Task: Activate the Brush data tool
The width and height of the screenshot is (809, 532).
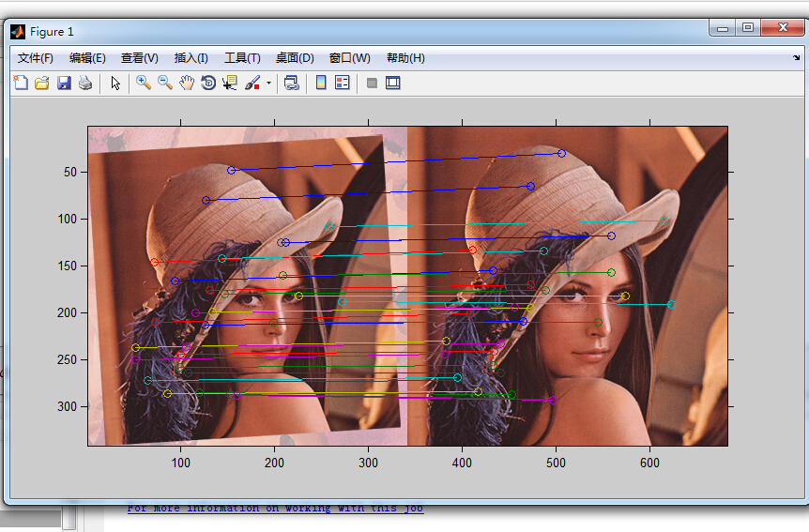Action: (x=252, y=83)
